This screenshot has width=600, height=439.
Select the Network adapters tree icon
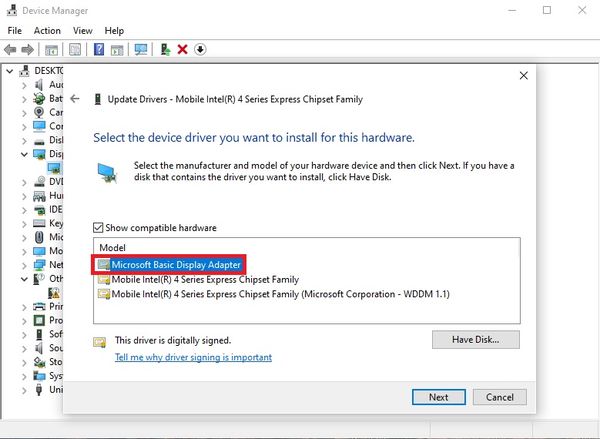click(39, 265)
